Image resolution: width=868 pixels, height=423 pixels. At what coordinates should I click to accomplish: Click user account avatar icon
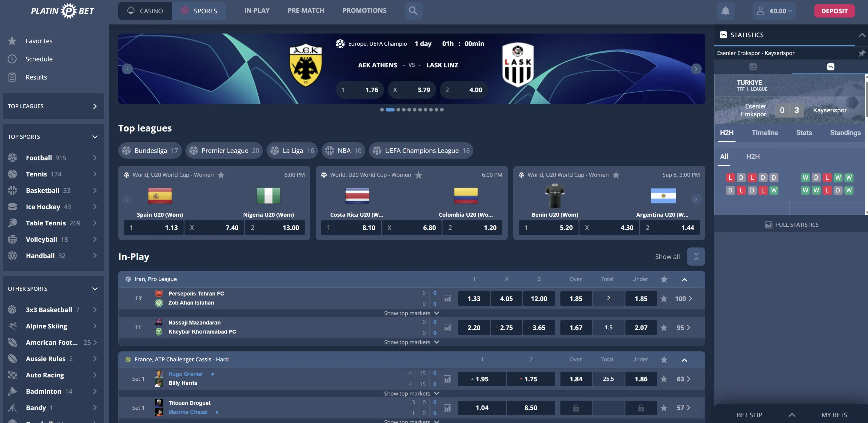pos(761,11)
